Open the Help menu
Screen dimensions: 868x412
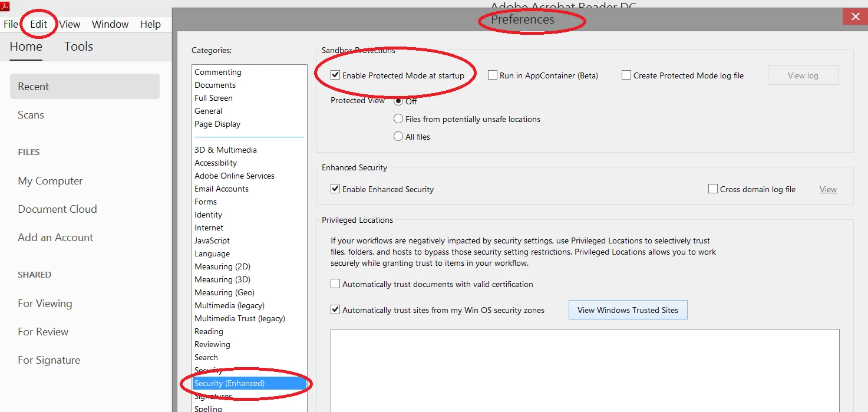click(150, 24)
